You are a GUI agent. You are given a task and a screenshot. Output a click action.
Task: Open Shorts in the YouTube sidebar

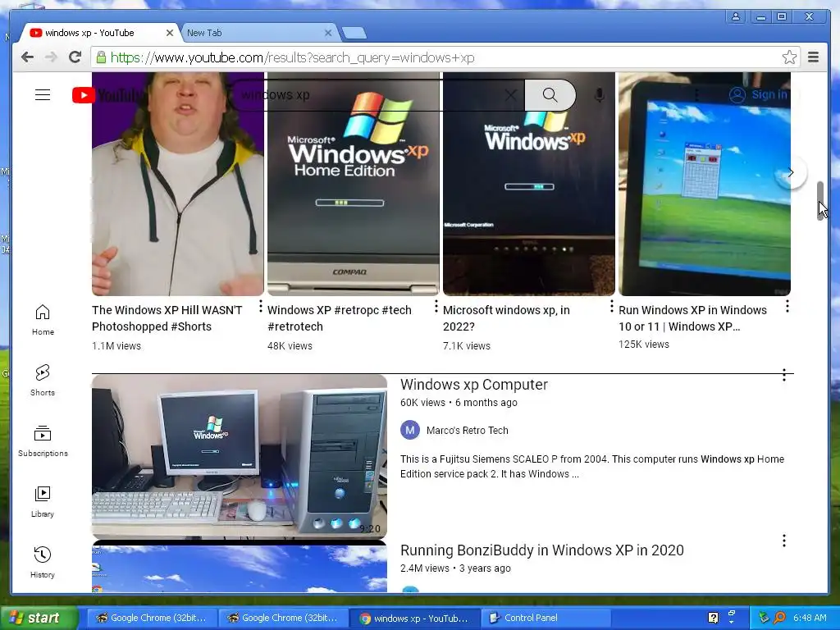click(43, 381)
